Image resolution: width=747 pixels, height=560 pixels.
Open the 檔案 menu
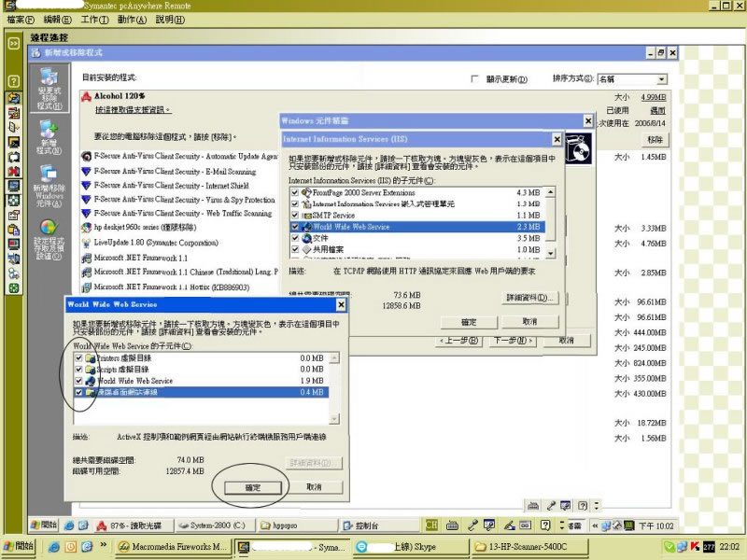[21, 20]
